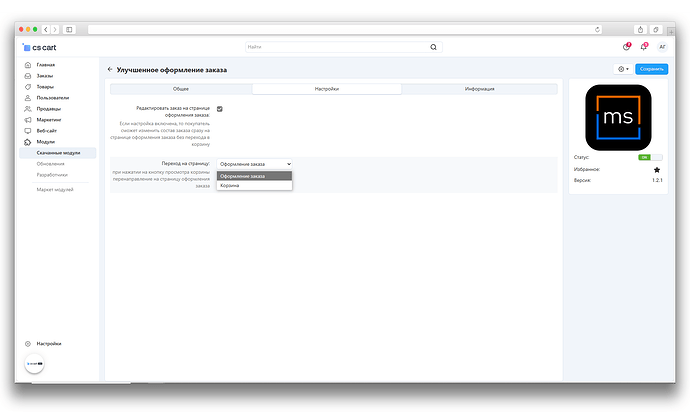Switch to the Общее tab
The width and height of the screenshot is (690, 412).
pyautogui.click(x=181, y=89)
